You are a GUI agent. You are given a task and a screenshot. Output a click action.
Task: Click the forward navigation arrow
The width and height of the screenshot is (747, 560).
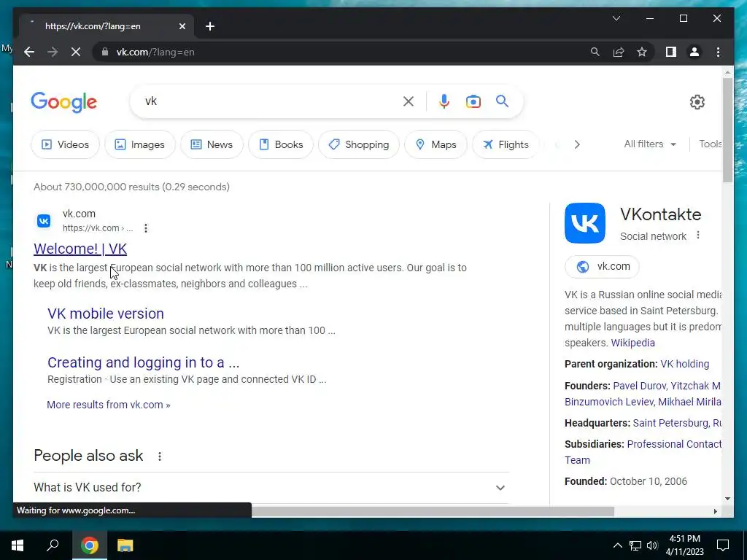tap(53, 52)
